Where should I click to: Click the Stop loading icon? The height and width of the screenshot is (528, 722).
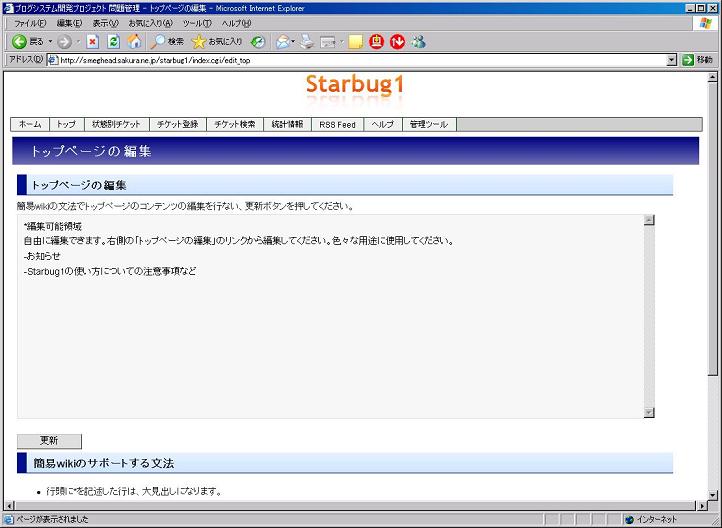[x=92, y=42]
